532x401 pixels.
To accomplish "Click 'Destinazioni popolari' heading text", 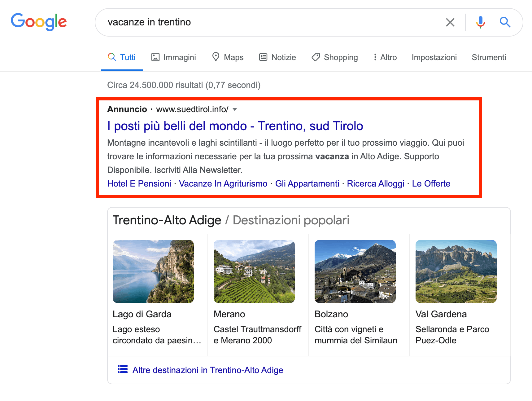I will pyautogui.click(x=291, y=220).
